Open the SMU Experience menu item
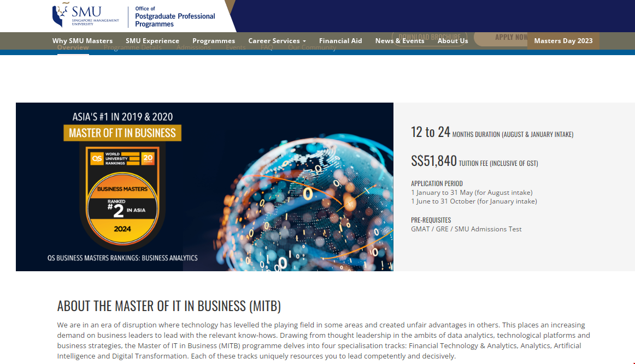The width and height of the screenshot is (635, 364). tap(152, 41)
